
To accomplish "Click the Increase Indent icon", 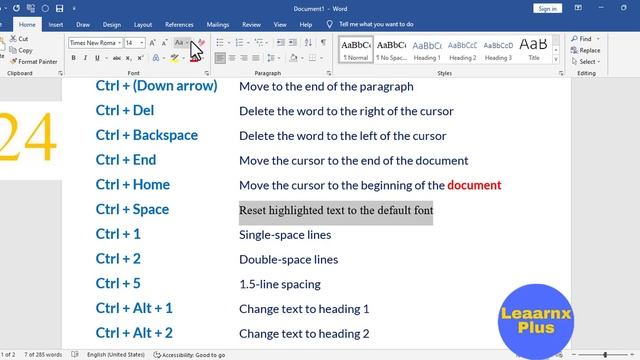I will coord(293,42).
